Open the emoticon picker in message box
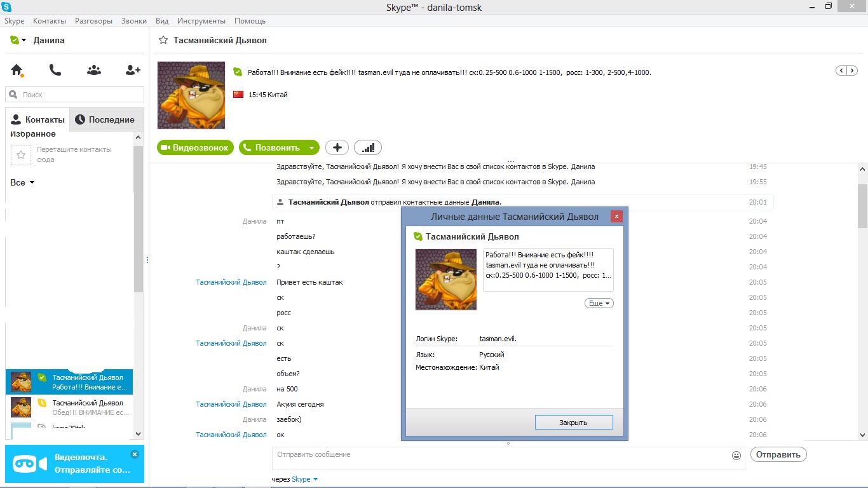The image size is (868, 488). (x=736, y=455)
